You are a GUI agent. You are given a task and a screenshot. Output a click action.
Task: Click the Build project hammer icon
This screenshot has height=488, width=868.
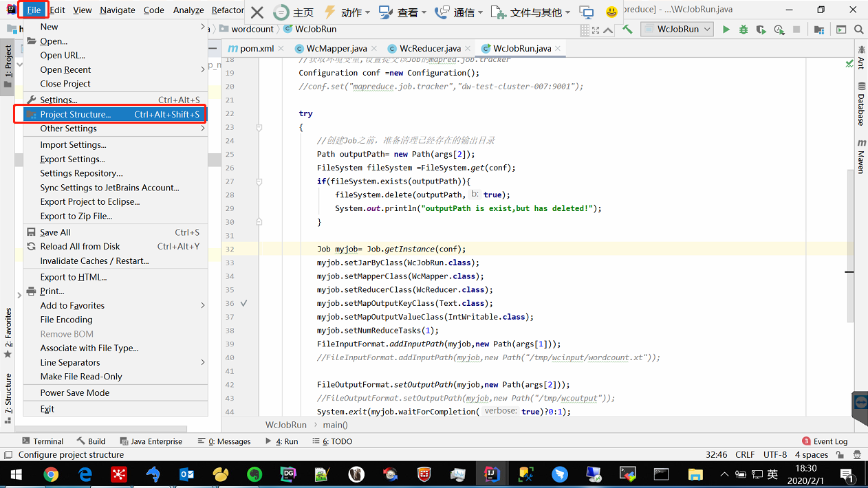pyautogui.click(x=627, y=29)
